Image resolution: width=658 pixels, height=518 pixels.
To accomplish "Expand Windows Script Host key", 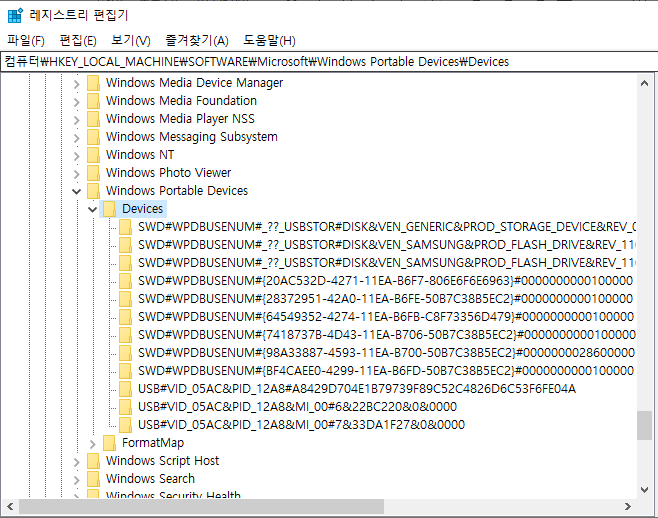I will (76, 462).
